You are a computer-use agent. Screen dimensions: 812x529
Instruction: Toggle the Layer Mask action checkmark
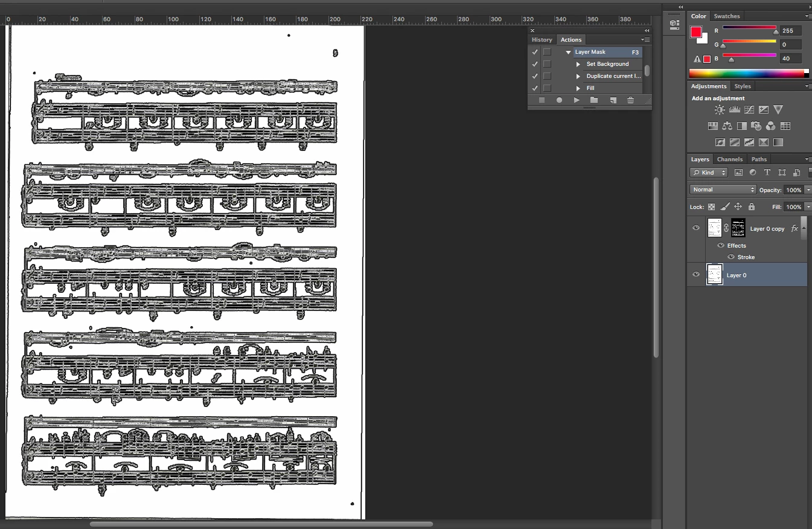pos(534,52)
